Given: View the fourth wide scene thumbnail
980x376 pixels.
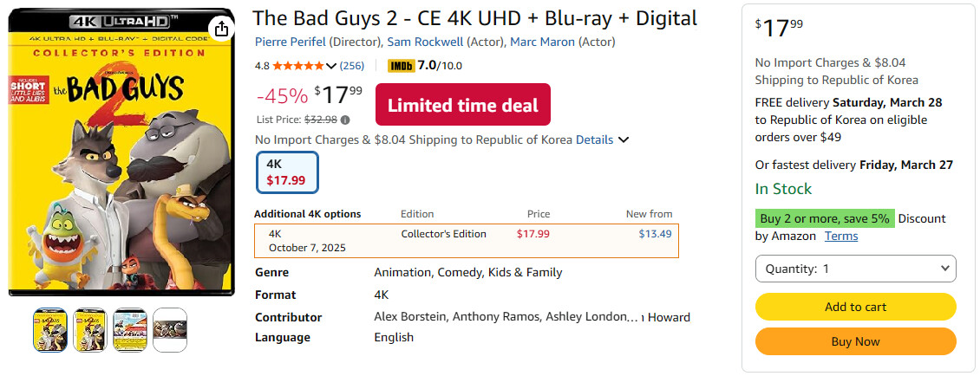Looking at the screenshot, I should 170,329.
